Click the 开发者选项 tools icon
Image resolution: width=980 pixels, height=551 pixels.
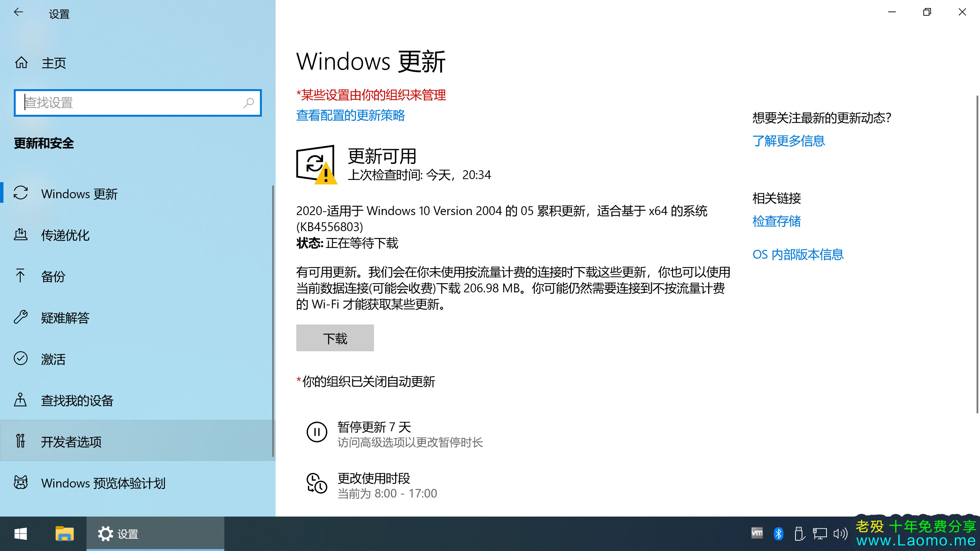point(21,441)
